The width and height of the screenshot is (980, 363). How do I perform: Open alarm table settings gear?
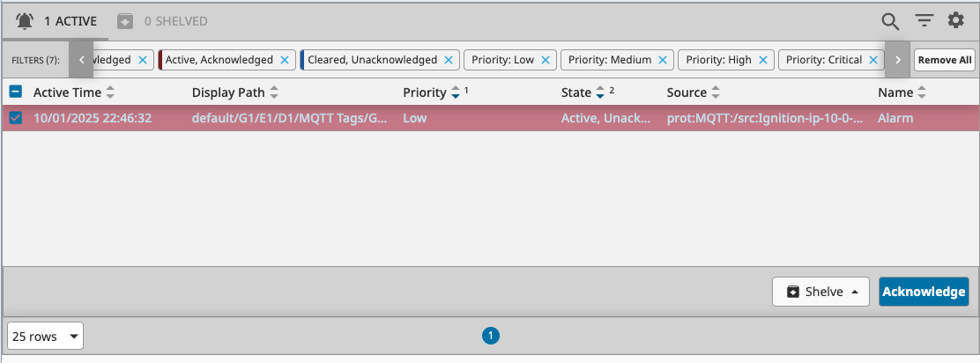click(x=956, y=21)
